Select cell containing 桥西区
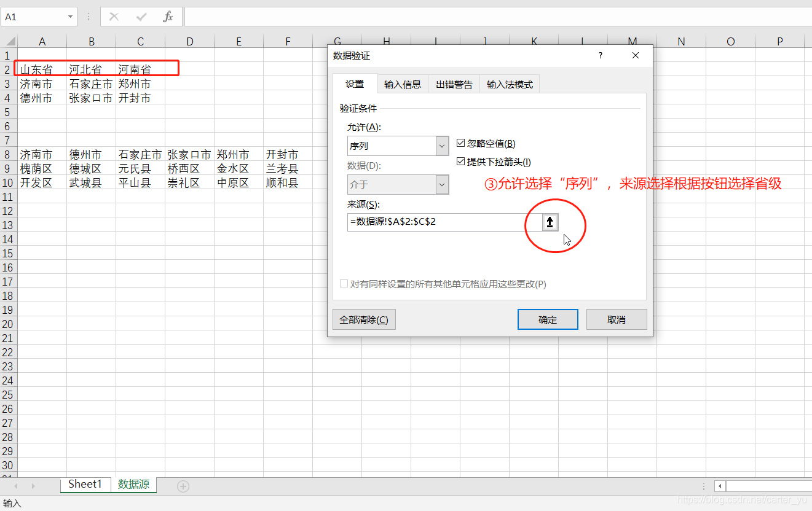The image size is (812, 511). click(x=189, y=168)
